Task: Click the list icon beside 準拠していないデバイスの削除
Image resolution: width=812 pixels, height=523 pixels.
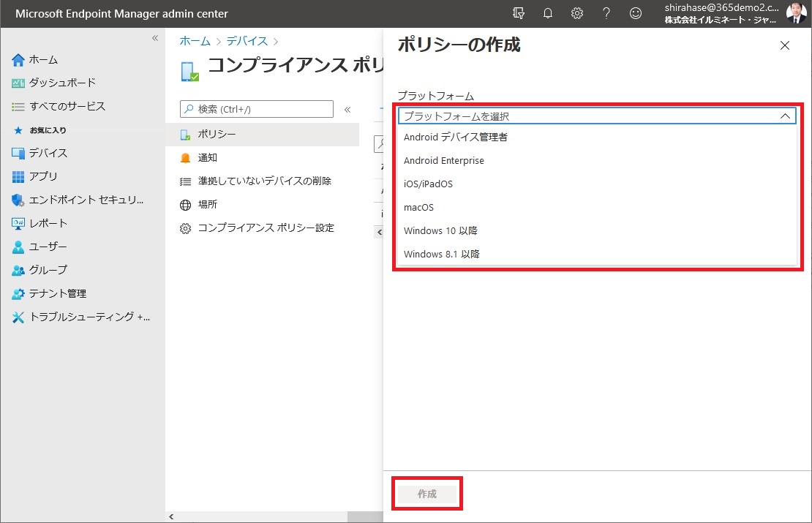Action: tap(185, 181)
